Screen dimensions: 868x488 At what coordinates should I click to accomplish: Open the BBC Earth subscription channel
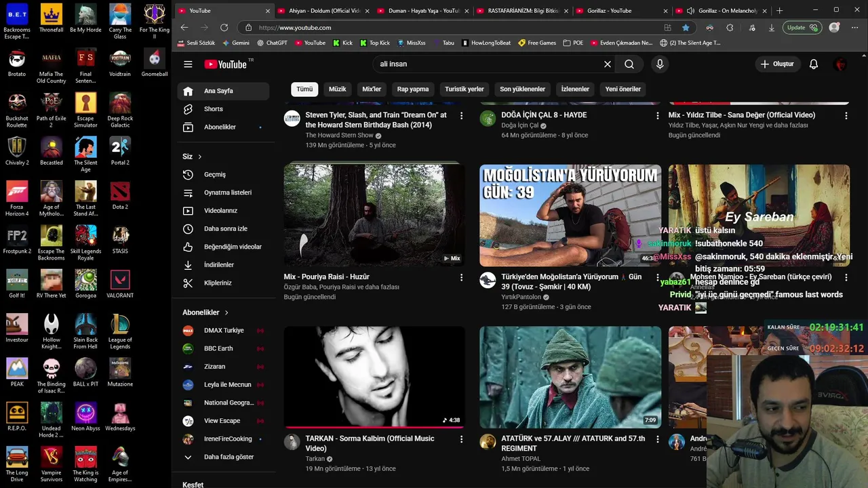click(x=223, y=348)
